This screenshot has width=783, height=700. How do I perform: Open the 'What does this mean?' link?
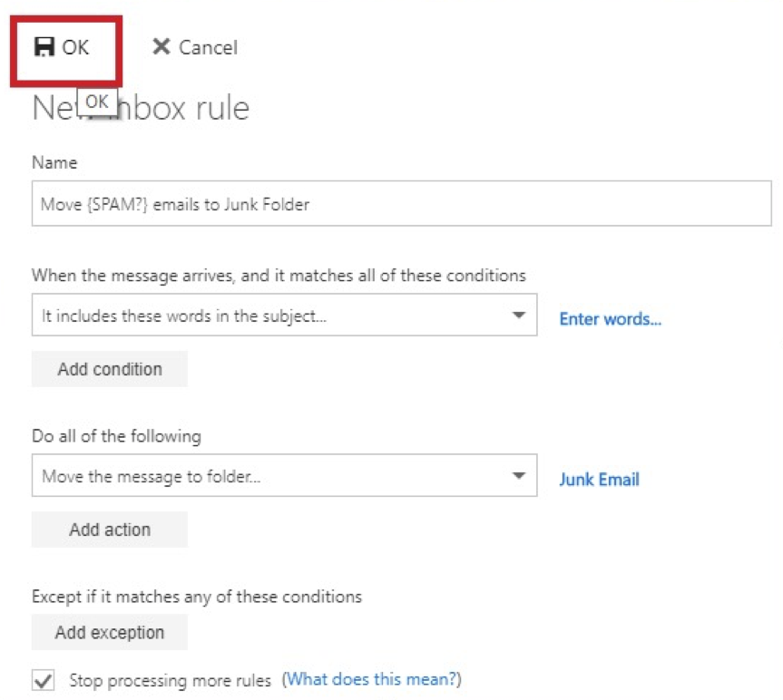374,679
